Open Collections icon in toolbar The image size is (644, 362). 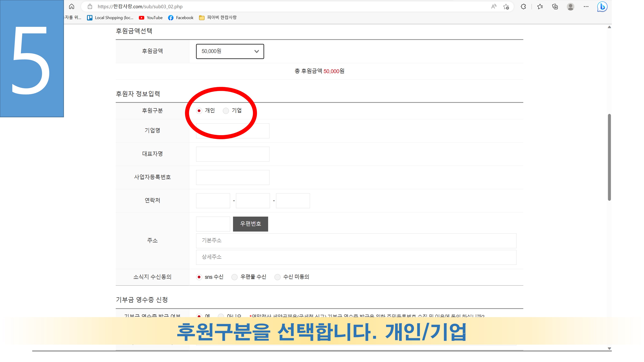tap(555, 6)
